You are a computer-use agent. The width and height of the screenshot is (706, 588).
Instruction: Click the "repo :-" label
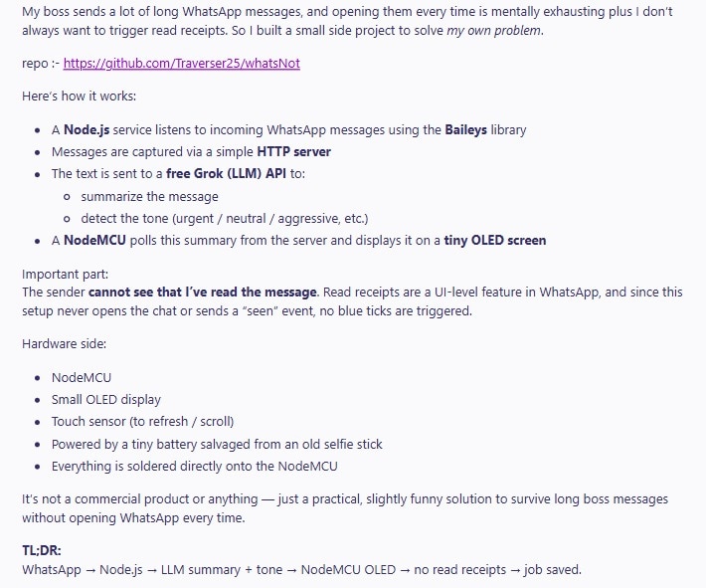coord(40,64)
